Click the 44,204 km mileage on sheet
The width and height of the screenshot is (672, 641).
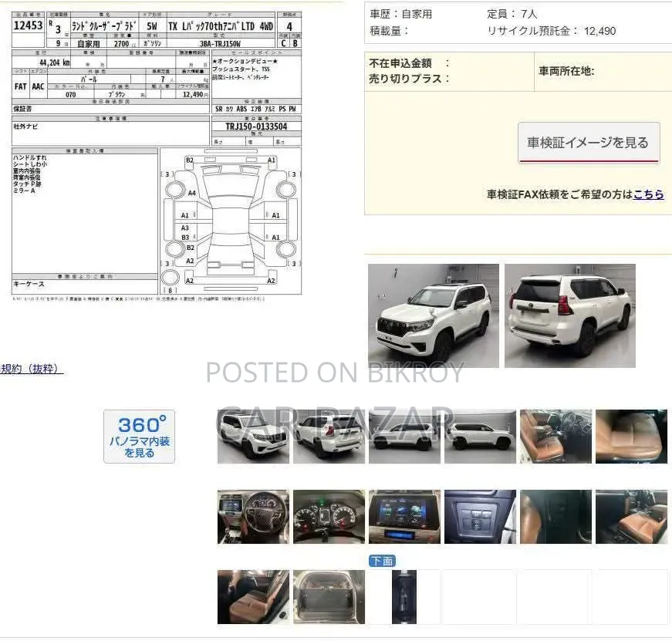coord(55,62)
